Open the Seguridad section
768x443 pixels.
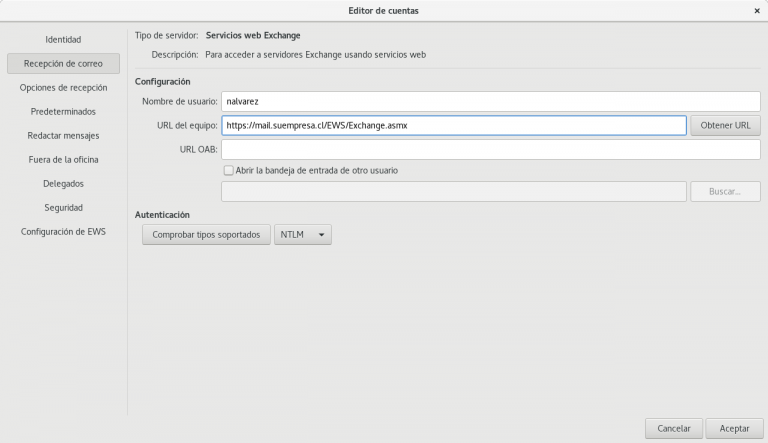(63, 207)
